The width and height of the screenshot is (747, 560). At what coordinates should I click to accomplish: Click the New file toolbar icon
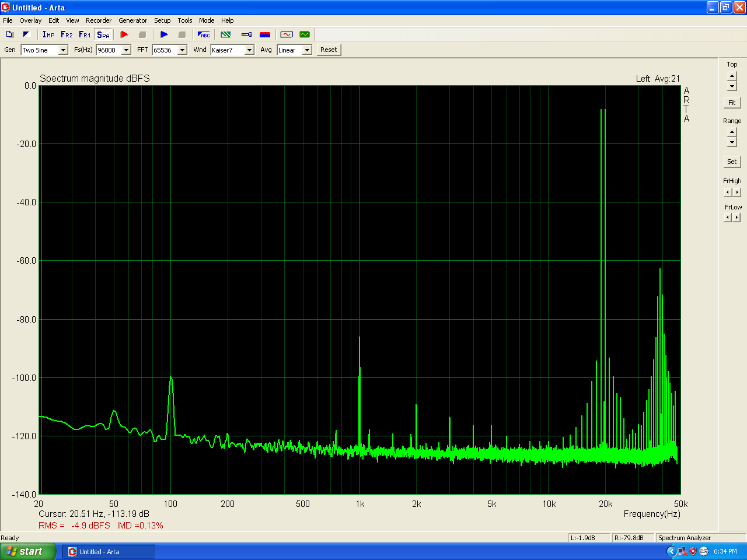tap(9, 34)
